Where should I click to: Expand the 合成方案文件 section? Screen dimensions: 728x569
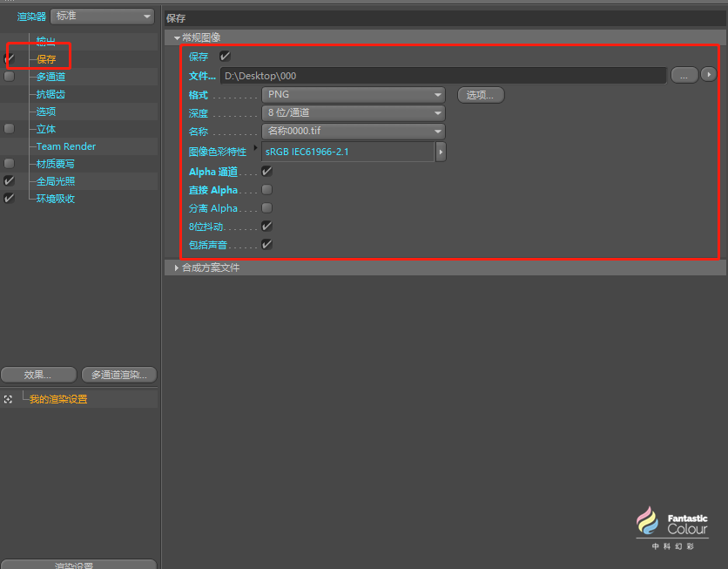(x=177, y=268)
